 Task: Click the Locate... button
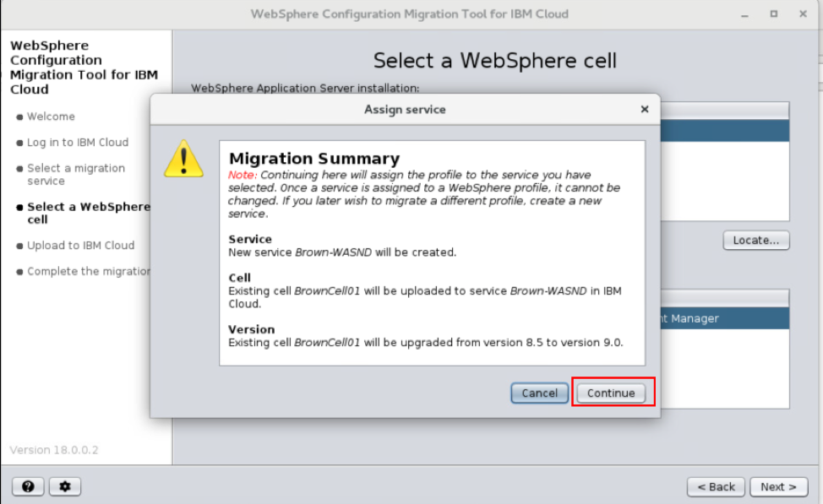(x=755, y=241)
